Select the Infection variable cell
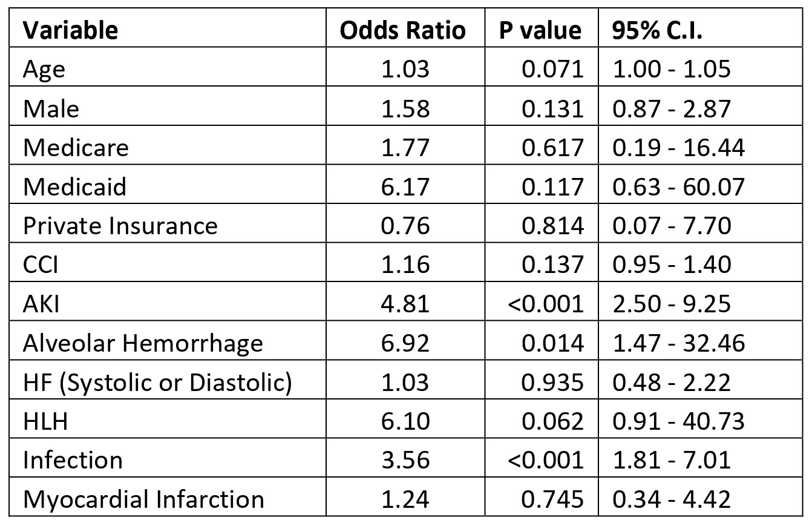Viewport: 812px width, 526px height. (73, 460)
